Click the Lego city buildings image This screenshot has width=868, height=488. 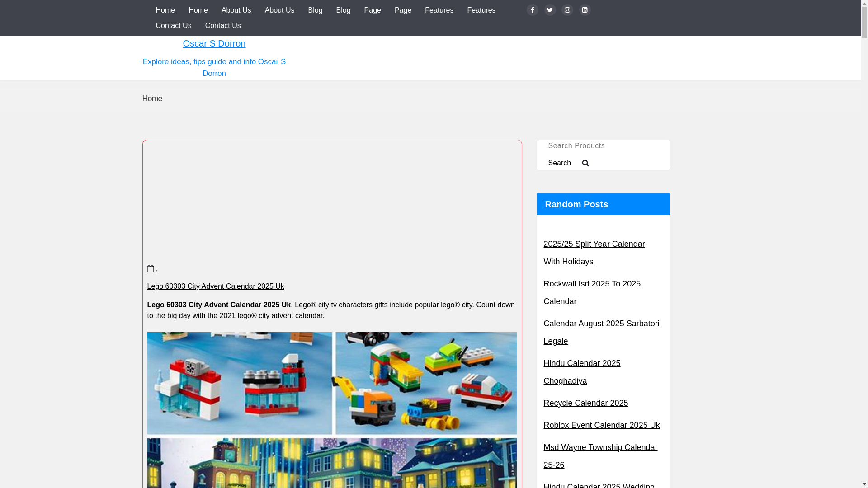332,463
